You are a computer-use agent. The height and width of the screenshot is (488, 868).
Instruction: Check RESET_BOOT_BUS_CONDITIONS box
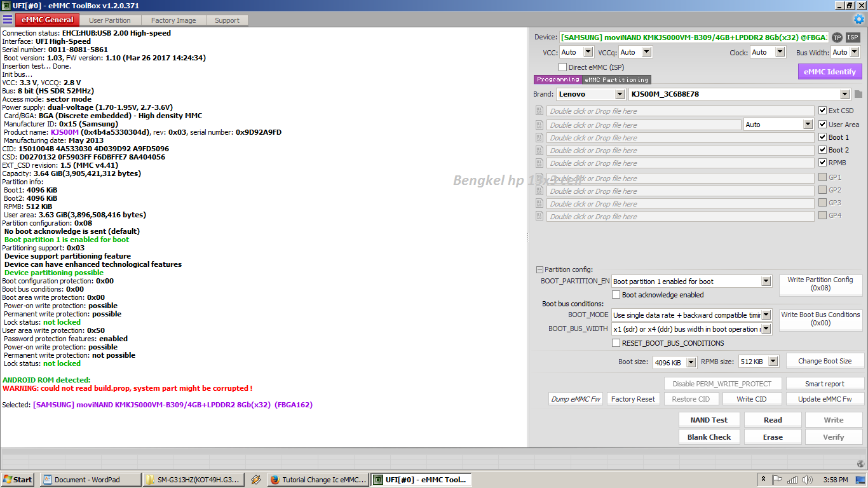[616, 343]
